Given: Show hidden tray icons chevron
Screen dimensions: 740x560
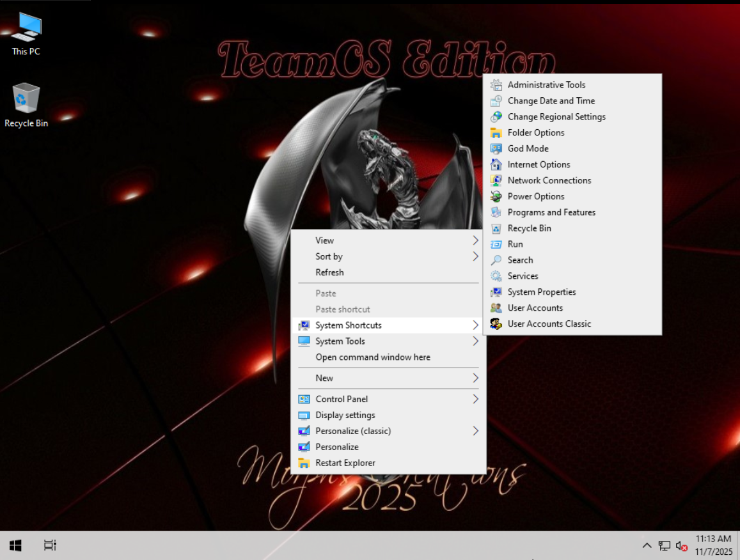Looking at the screenshot, I should 647,545.
